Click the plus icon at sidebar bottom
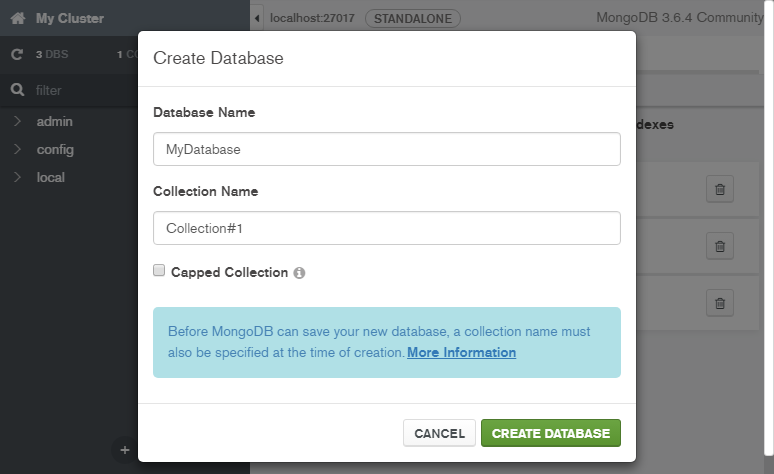The height and width of the screenshot is (474, 774). [x=125, y=450]
